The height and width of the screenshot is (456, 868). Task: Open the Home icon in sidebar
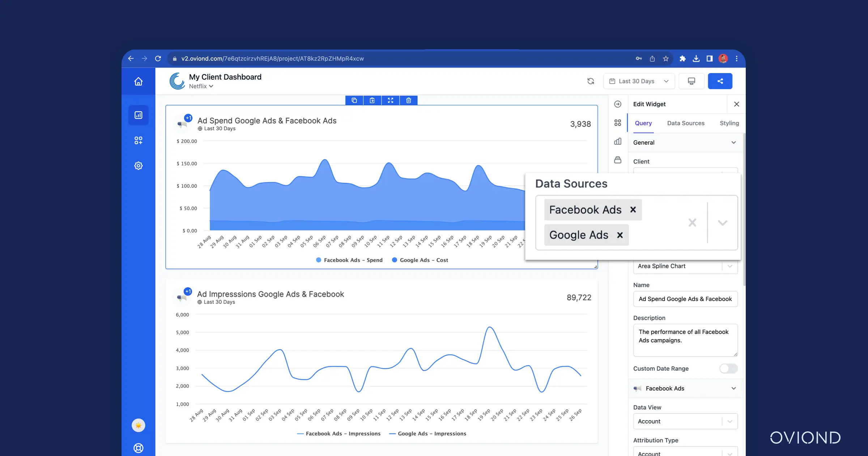click(138, 81)
